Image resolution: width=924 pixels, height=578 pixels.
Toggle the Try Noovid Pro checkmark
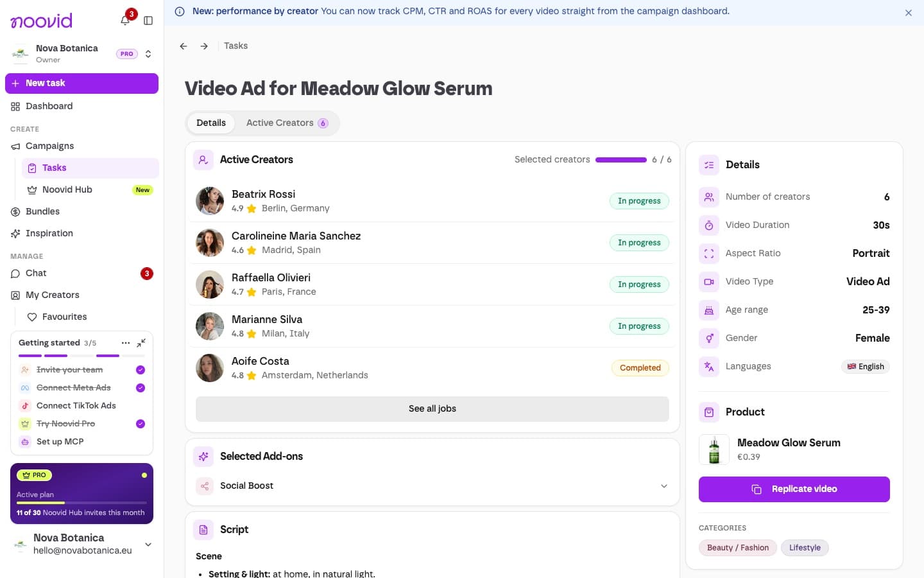(141, 424)
